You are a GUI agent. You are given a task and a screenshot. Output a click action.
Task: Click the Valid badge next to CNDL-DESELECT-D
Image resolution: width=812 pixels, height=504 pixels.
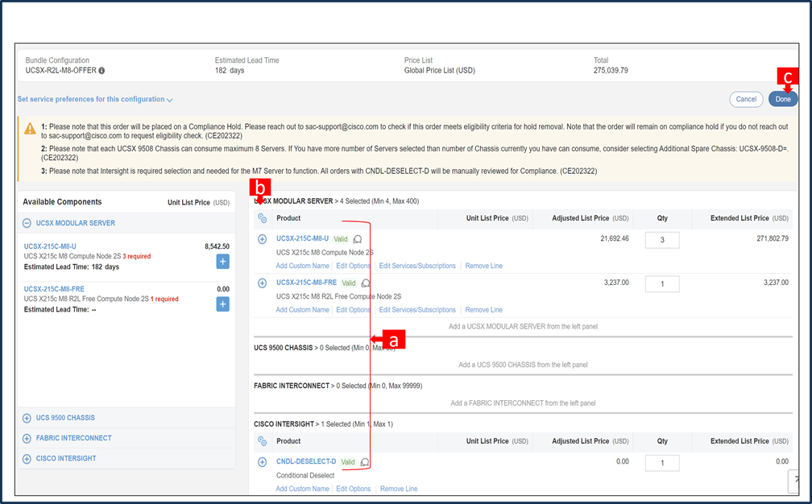[x=348, y=462]
